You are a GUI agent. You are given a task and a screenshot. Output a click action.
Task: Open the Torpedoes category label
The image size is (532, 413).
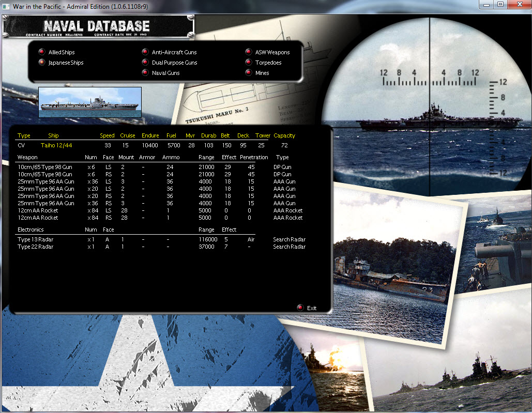pos(268,63)
